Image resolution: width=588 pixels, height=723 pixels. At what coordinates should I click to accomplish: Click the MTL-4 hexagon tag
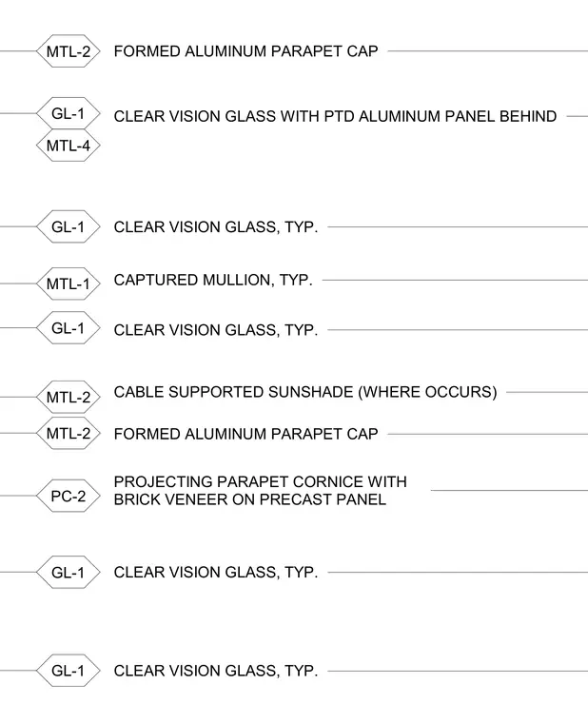pyautogui.click(x=69, y=146)
